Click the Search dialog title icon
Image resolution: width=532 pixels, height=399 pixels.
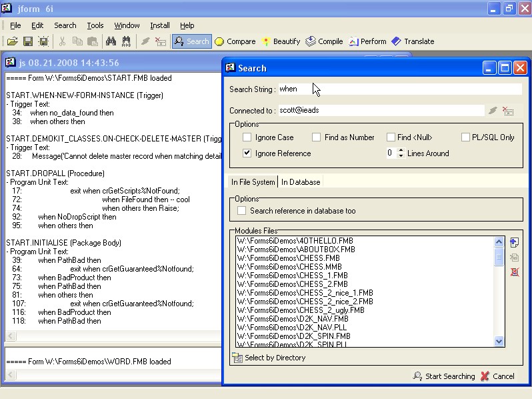click(231, 67)
